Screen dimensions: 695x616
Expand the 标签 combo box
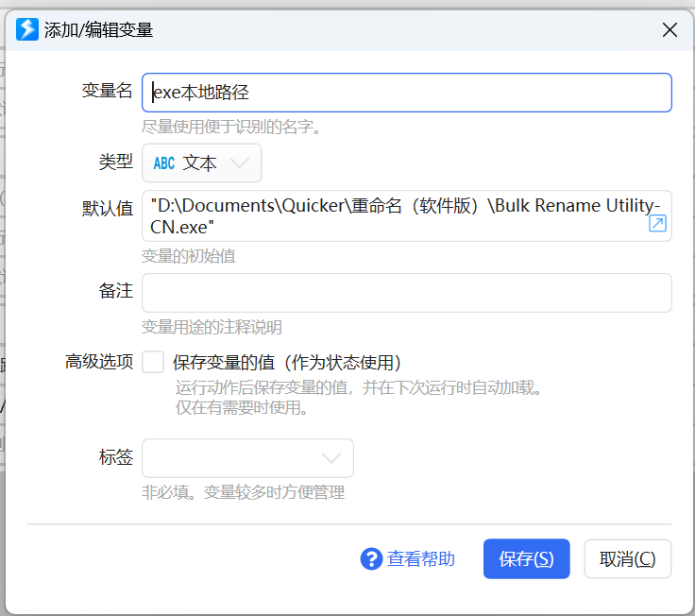click(247, 458)
